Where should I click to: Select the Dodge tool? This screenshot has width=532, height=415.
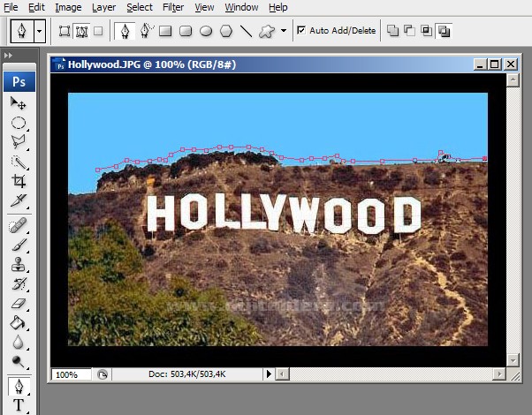(x=18, y=361)
